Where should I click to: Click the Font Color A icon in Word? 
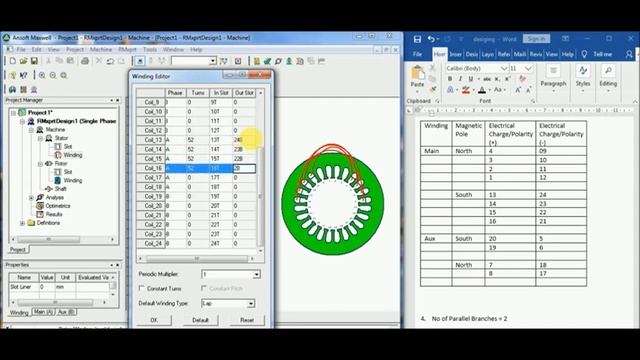point(482,90)
